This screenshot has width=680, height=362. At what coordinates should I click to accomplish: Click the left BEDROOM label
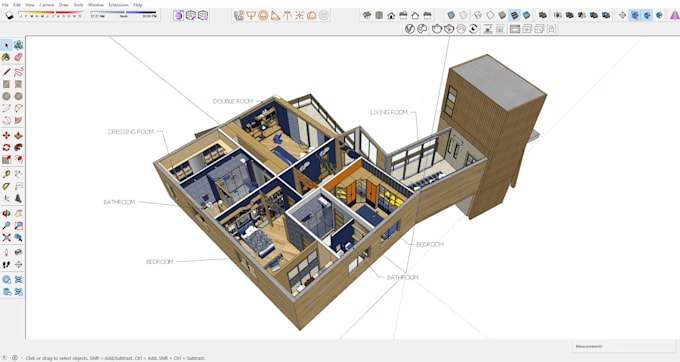coord(160,262)
